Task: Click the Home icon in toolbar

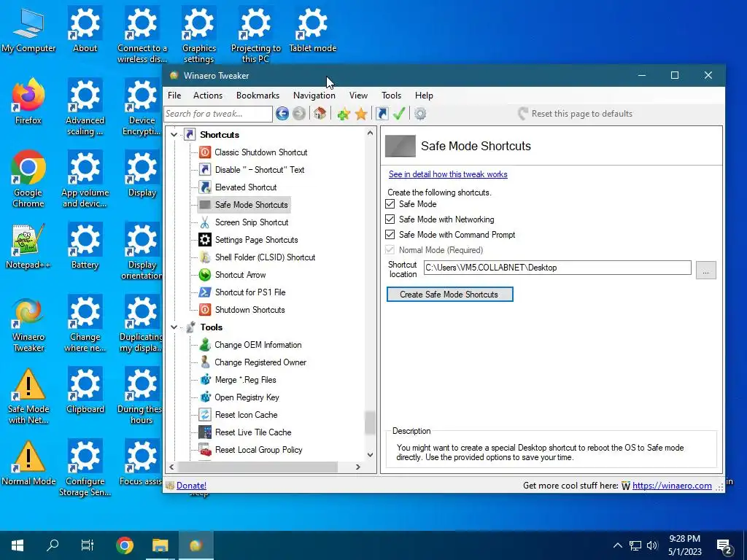Action: click(x=320, y=113)
